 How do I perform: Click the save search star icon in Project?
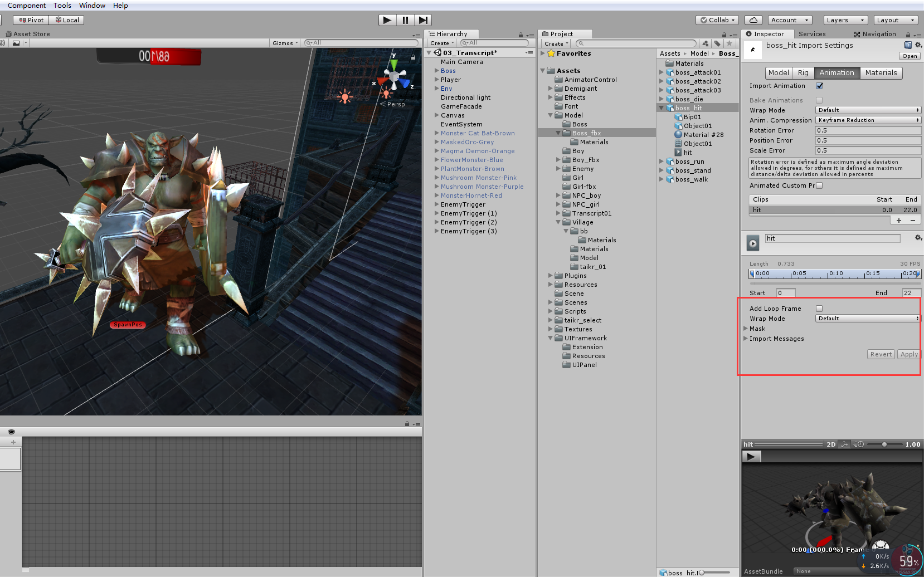click(x=729, y=43)
